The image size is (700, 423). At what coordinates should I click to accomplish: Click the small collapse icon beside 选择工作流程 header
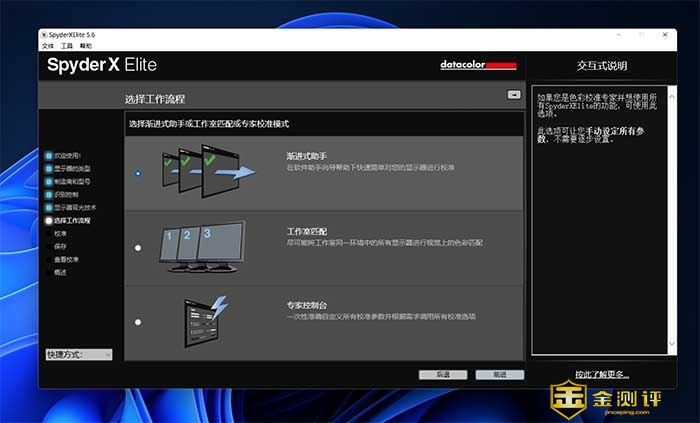click(x=514, y=95)
